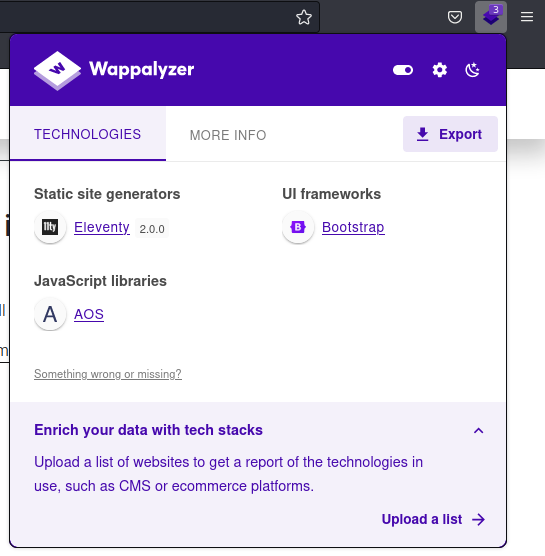
Task: Click the Bootstrap B icon
Action: click(298, 227)
